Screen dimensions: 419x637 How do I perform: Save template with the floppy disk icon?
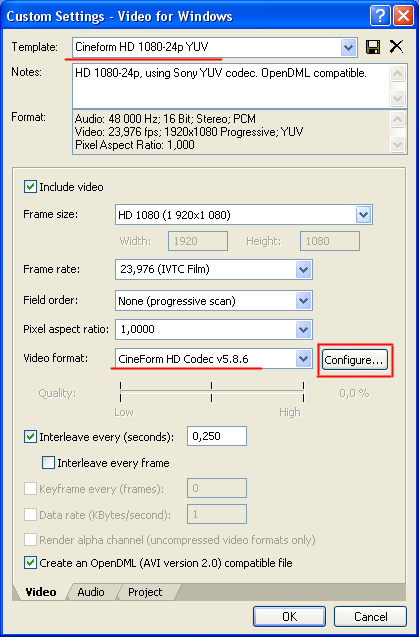[x=373, y=47]
